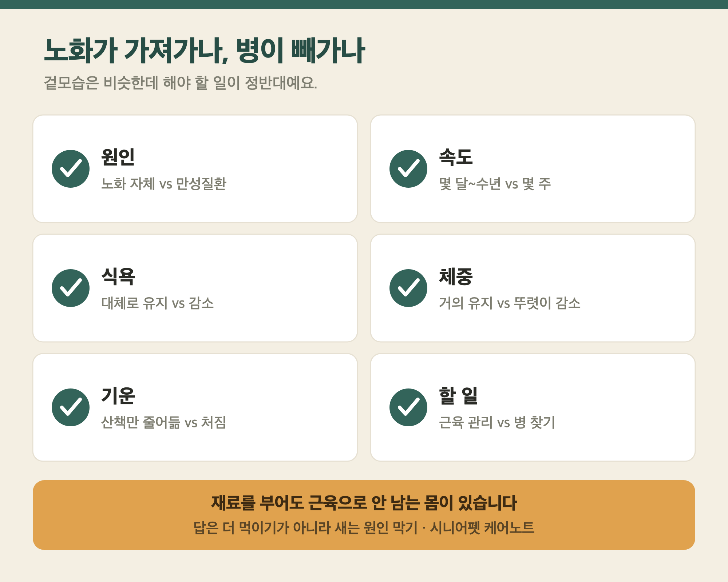Click the text 노화 자체 vs 만성질환
728x582 pixels.
[164, 184]
